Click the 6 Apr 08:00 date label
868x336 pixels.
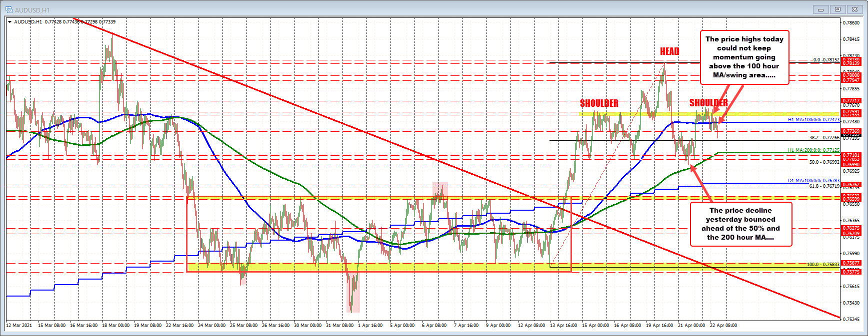434,326
